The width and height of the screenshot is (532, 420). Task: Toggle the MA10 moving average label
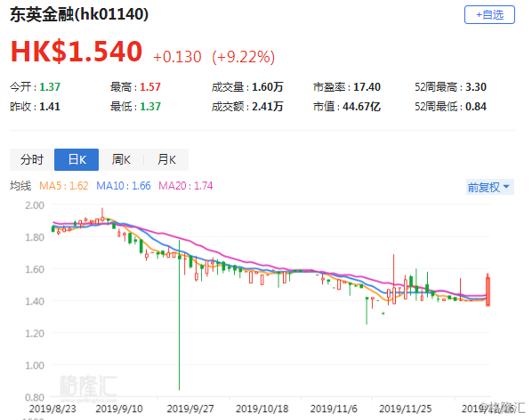click(x=123, y=186)
